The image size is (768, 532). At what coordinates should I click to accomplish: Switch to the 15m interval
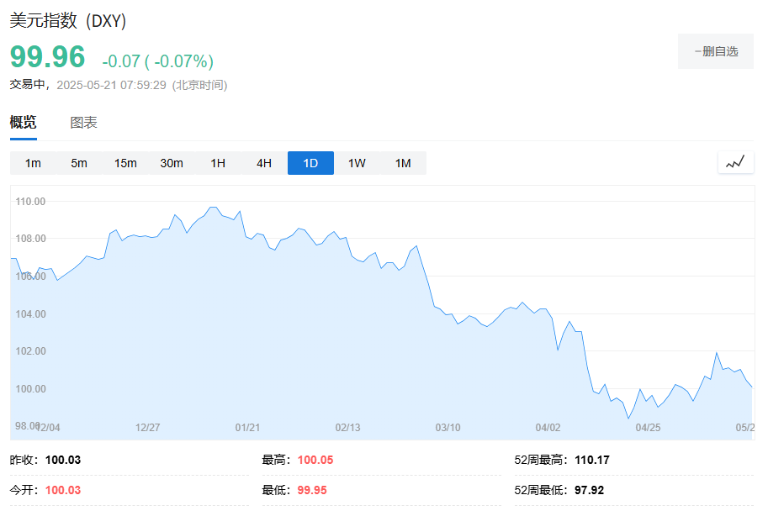[125, 163]
